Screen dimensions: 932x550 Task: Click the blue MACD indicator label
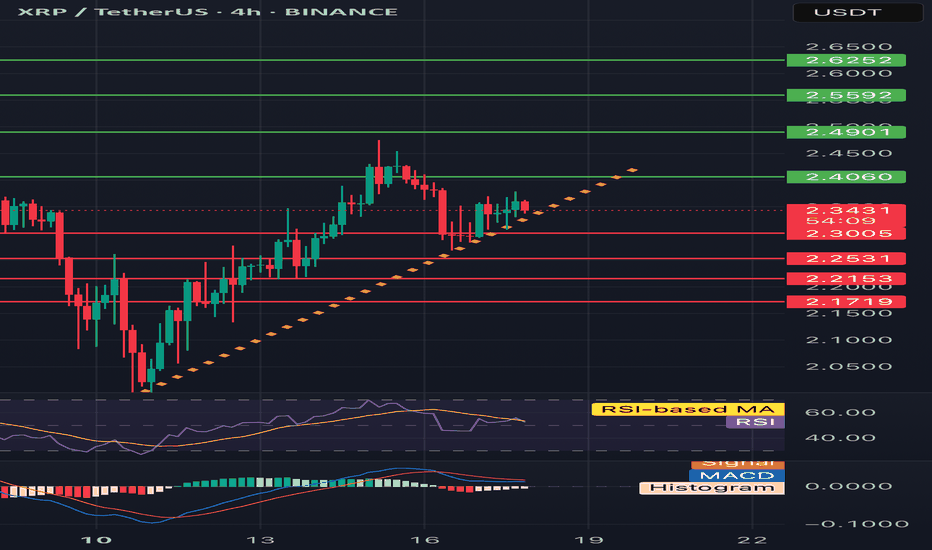coord(737,476)
